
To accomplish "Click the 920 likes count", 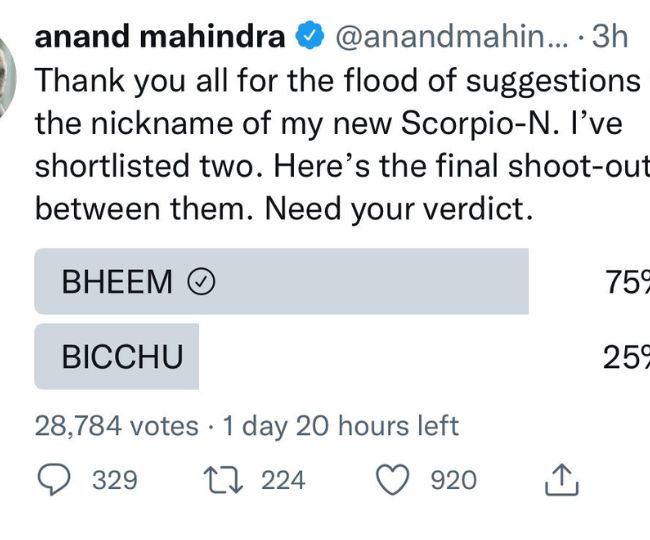I will tap(453, 480).
